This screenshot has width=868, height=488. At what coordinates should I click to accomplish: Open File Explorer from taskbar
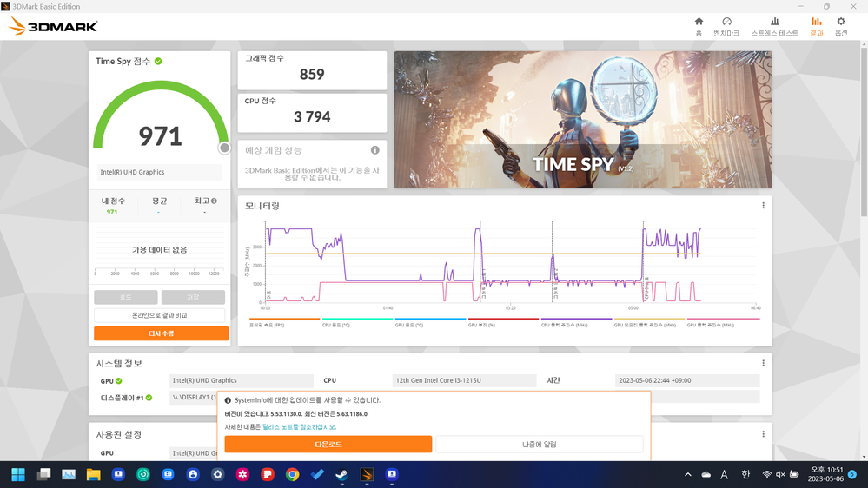coord(93,475)
